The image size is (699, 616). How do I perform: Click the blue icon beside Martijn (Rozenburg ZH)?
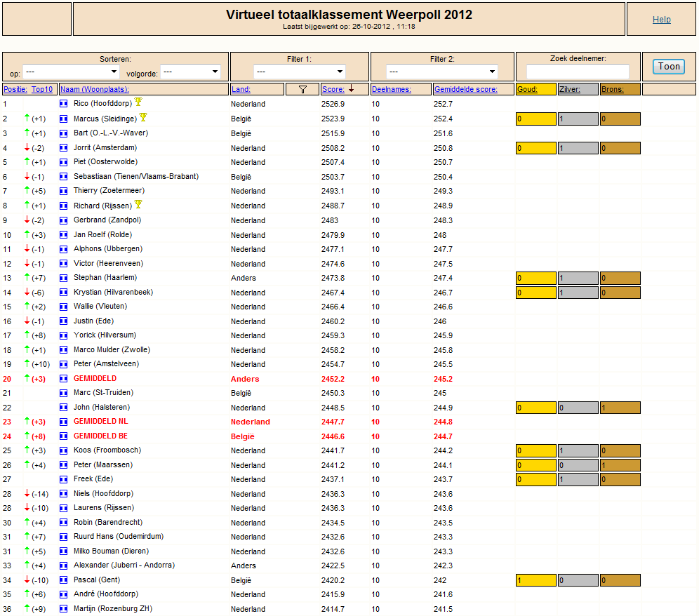[64, 608]
